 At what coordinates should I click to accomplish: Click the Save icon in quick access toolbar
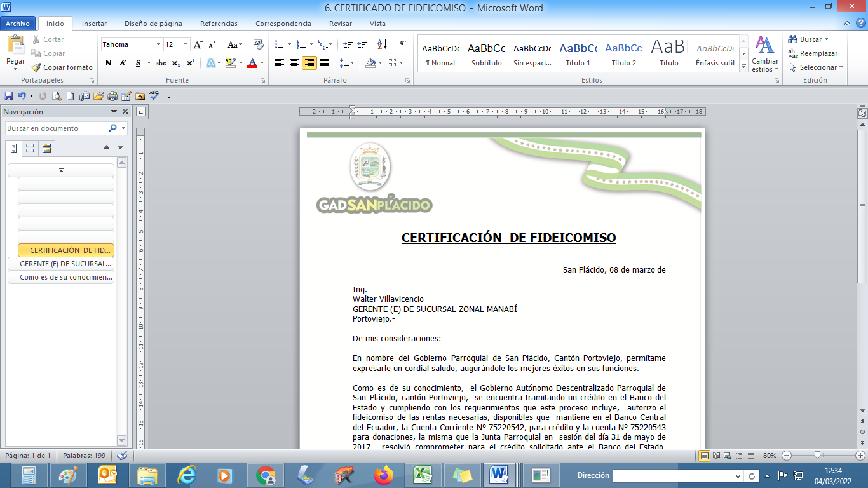(8, 96)
